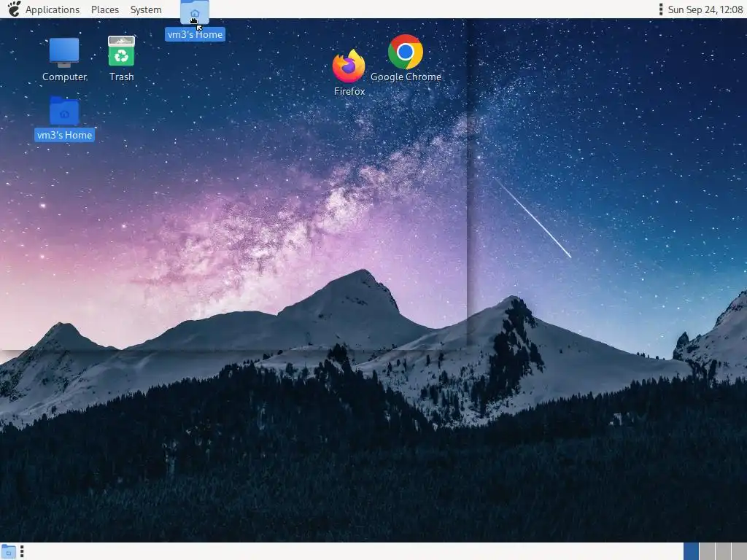Launch Firefox from the desktop icon
The width and height of the screenshot is (747, 560).
pyautogui.click(x=349, y=66)
